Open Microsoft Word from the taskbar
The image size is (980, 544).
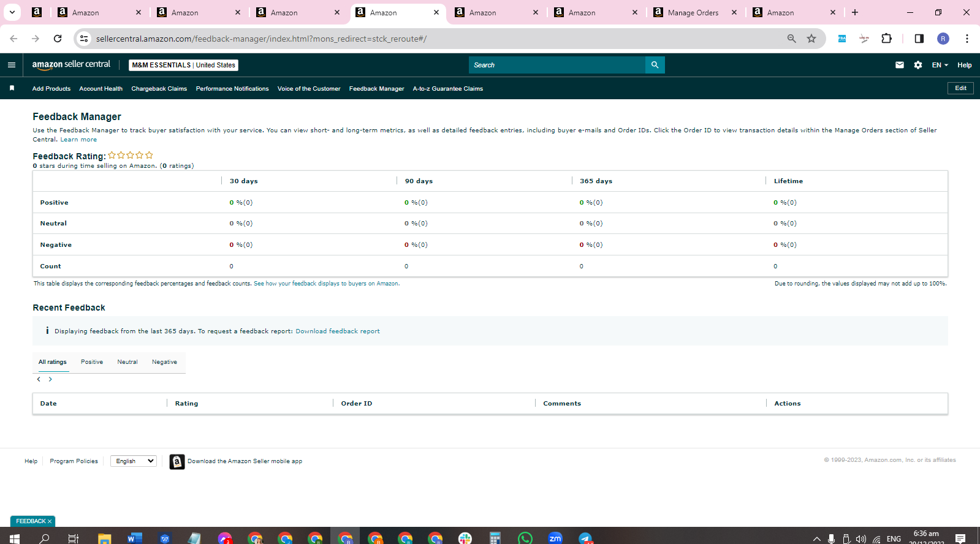pos(134,538)
